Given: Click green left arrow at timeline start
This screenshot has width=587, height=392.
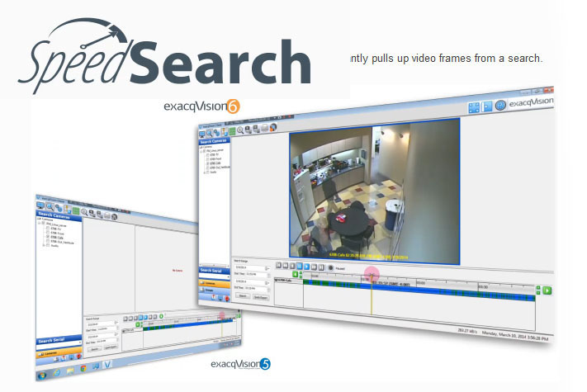Looking at the screenshot, I should tap(295, 275).
